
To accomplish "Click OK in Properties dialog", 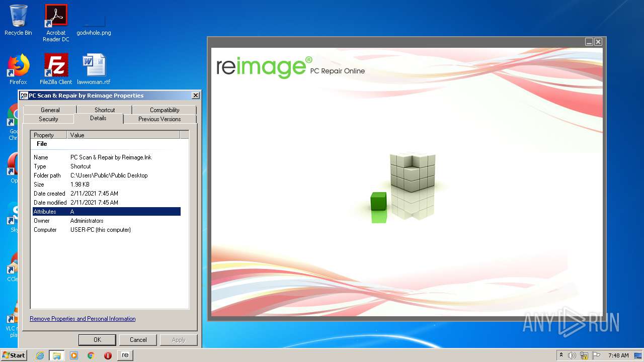I will (97, 340).
